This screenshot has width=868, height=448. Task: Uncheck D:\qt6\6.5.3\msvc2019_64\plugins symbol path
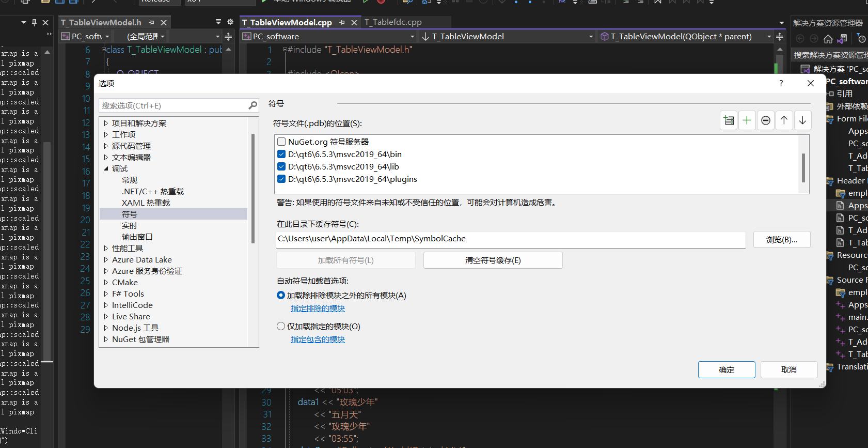click(281, 179)
